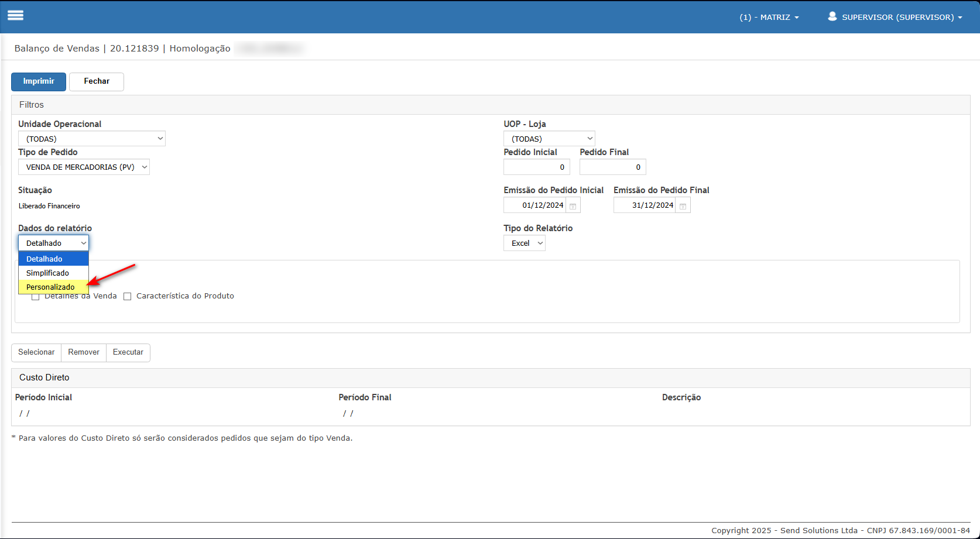Open calendar for Emissão do Pedido Final

tap(683, 206)
